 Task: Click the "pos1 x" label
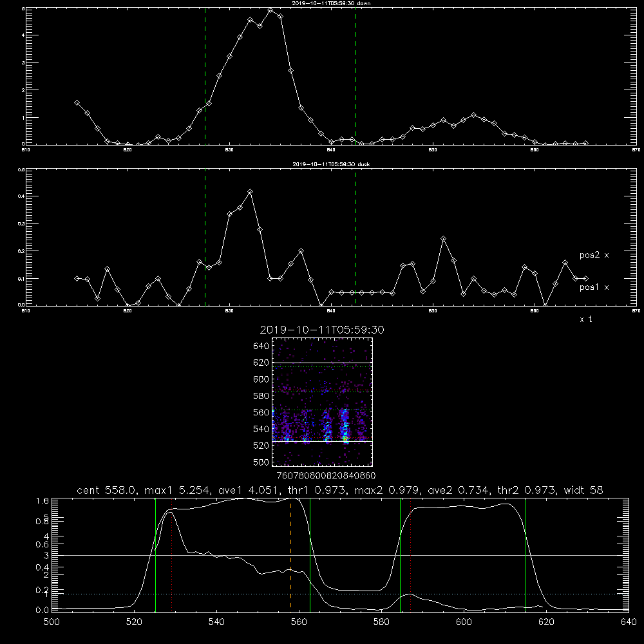[x=594, y=287]
